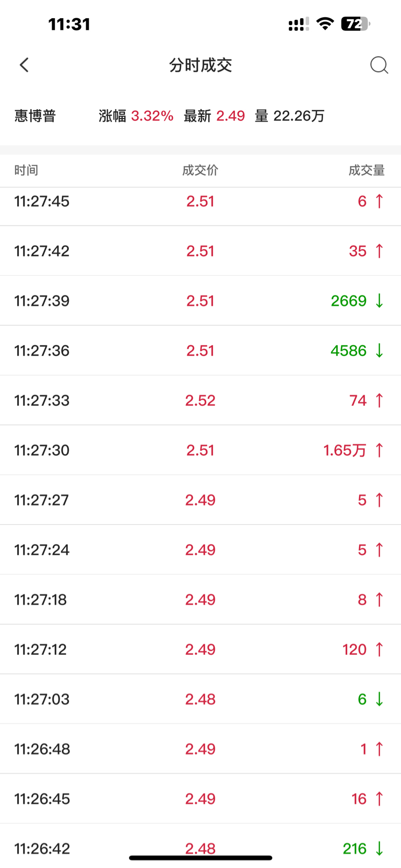Select the 11:27:12 trade at 2.49
401x868 pixels.
coord(200,649)
